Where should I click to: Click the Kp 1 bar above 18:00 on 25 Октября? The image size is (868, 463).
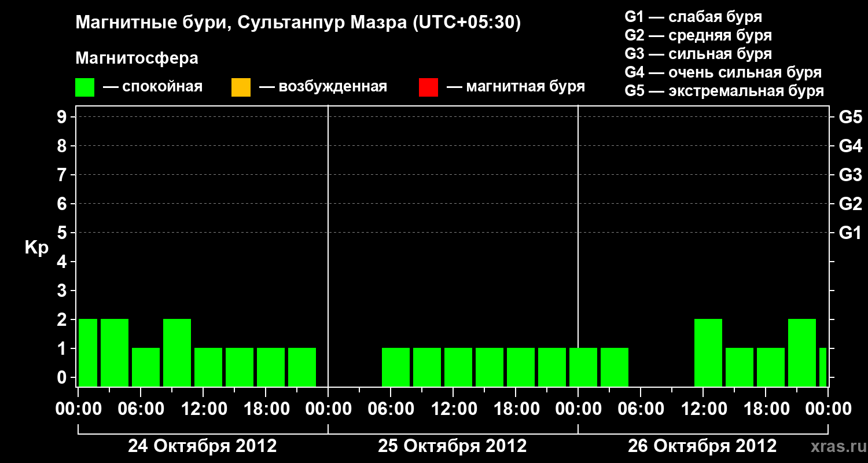(521, 367)
